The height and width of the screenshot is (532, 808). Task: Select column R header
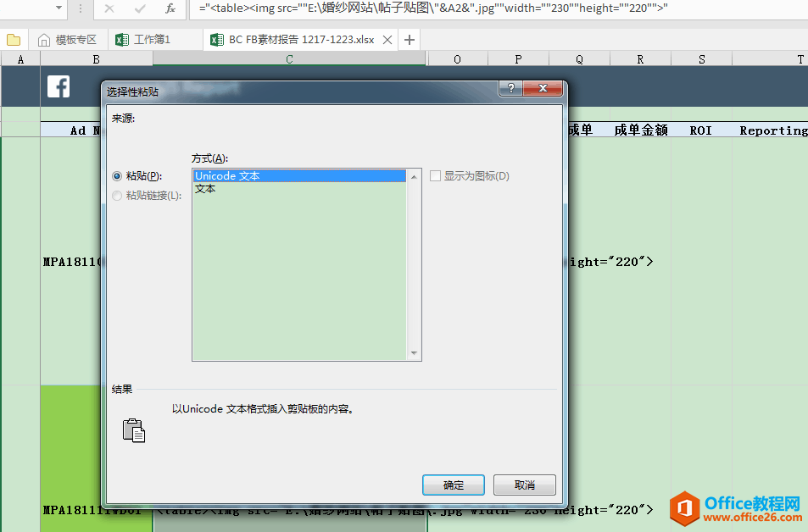click(x=640, y=59)
